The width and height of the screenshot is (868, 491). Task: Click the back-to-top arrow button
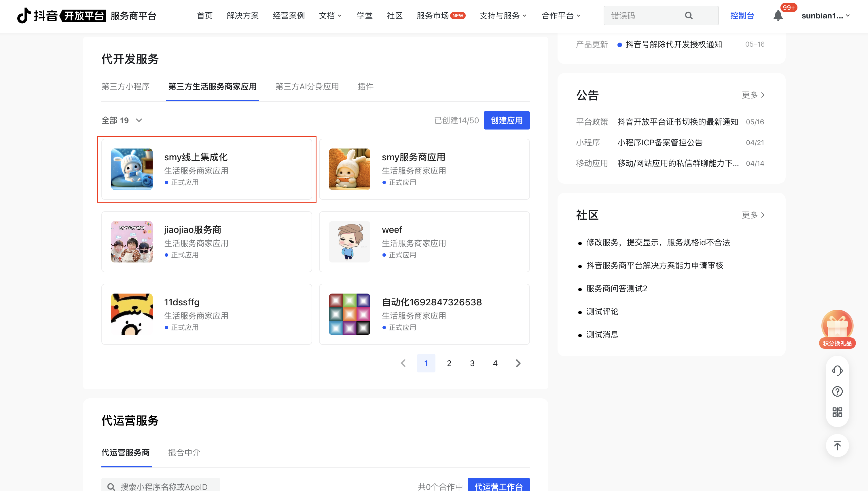pyautogui.click(x=837, y=446)
